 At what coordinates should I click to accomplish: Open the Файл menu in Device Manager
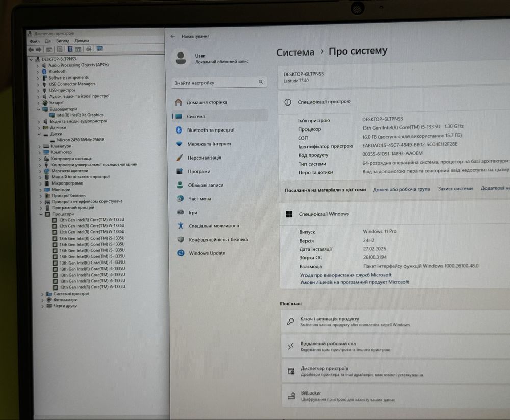(x=35, y=41)
